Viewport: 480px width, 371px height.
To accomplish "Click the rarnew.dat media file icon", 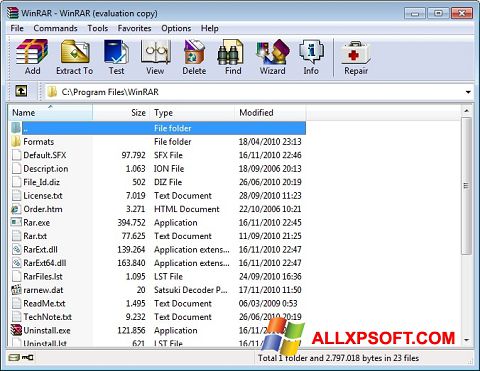I will pos(16,290).
